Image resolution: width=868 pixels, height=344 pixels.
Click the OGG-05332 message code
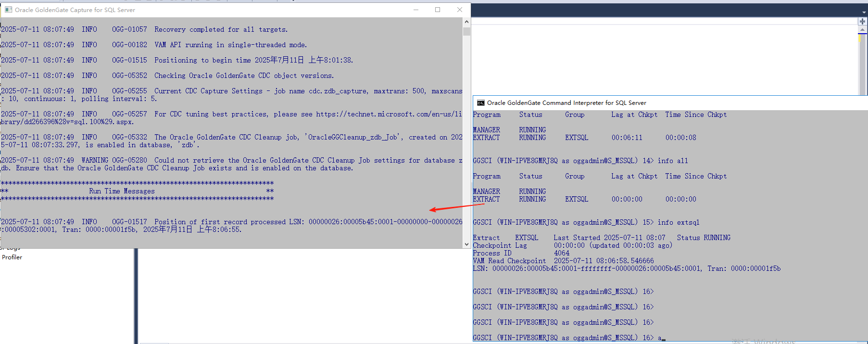pyautogui.click(x=129, y=137)
